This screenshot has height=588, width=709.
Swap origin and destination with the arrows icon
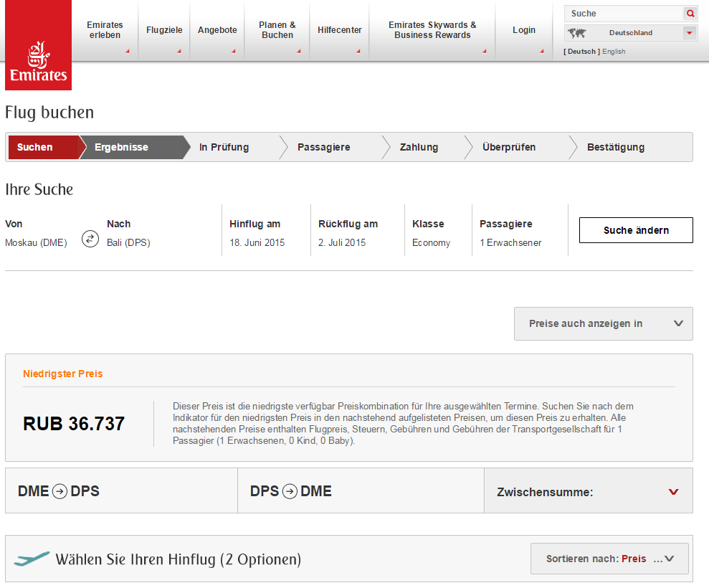(x=90, y=238)
